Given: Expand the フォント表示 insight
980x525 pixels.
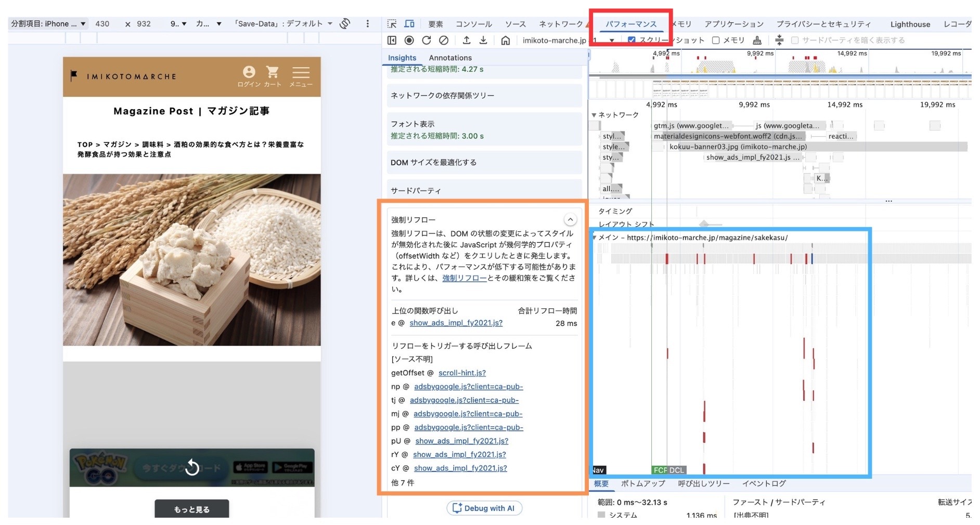Looking at the screenshot, I should 484,129.
